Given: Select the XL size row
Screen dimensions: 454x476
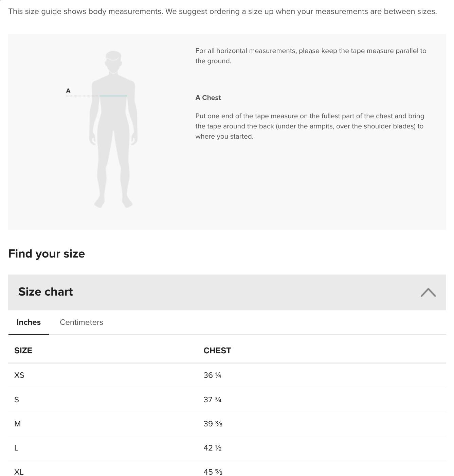Looking at the screenshot, I should click(x=227, y=470).
